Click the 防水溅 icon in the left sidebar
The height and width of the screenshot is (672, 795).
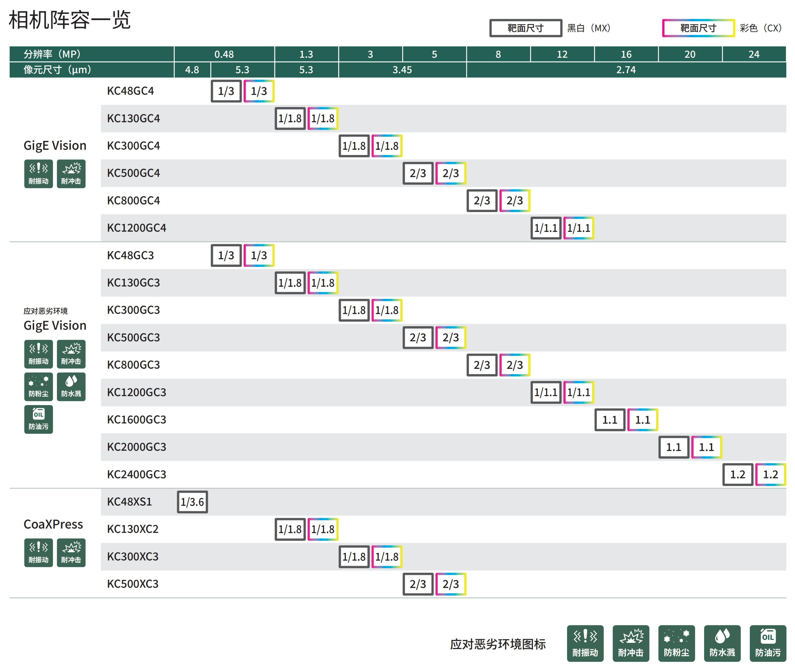(71, 387)
